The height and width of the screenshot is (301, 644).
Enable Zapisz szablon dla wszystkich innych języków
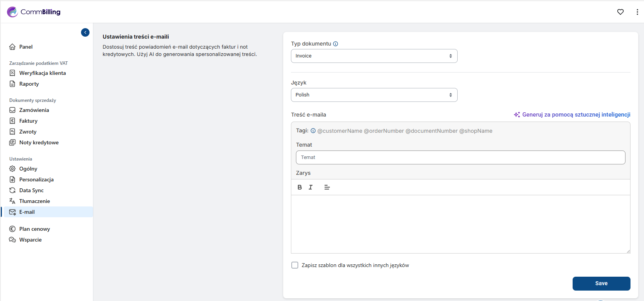(295, 265)
